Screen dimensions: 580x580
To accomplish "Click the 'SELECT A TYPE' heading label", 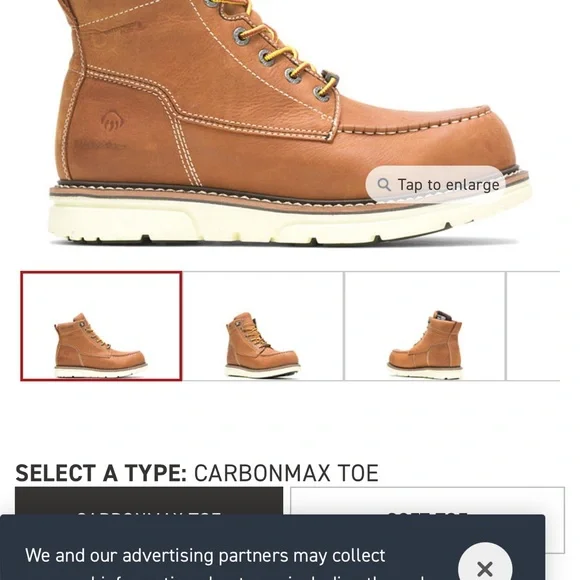I will [x=101, y=473].
